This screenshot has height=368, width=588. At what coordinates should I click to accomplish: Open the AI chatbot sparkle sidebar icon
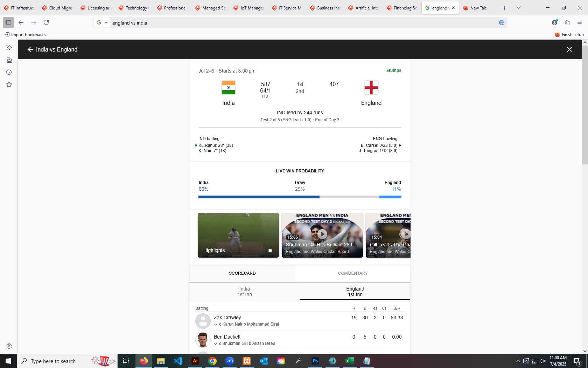(9, 47)
